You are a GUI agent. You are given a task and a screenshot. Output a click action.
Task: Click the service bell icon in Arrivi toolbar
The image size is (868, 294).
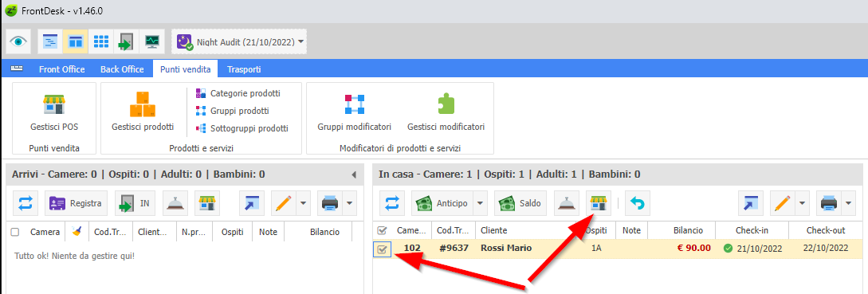pos(176,203)
